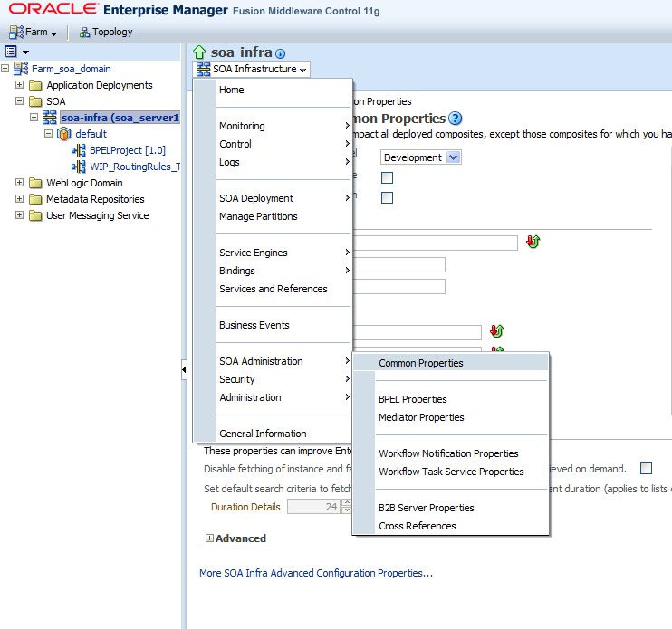Click the Farm_soa_domain tree icon
672x629 pixels.
[x=21, y=69]
